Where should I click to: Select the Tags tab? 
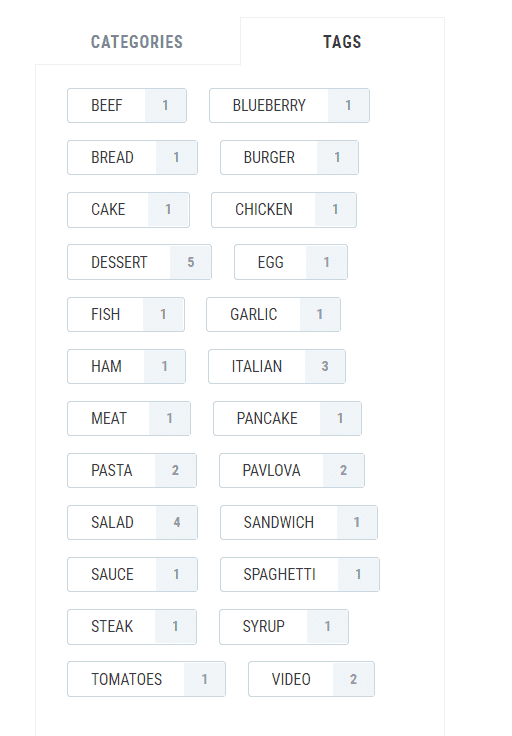tap(342, 42)
